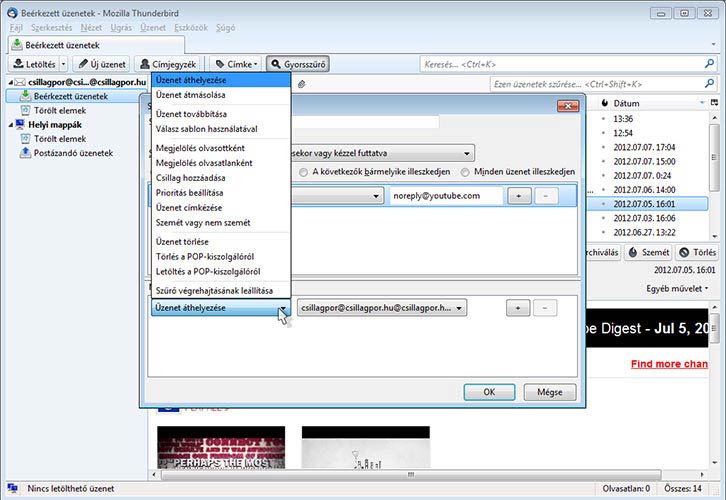The height and width of the screenshot is (500, 726).
Task: Open the Címke tag dropdown
Action: pyautogui.click(x=236, y=64)
